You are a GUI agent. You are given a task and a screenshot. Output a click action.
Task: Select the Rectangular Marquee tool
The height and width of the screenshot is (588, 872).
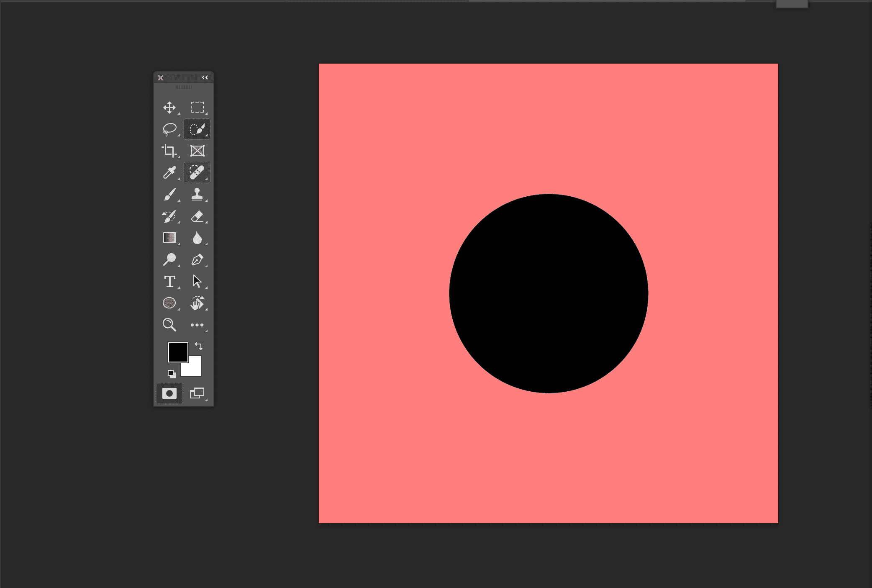[x=197, y=108]
